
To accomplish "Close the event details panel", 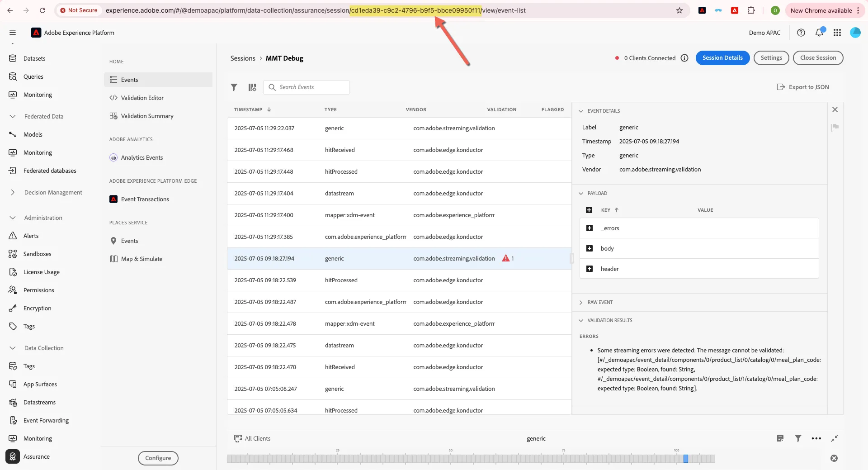I will coord(835,109).
